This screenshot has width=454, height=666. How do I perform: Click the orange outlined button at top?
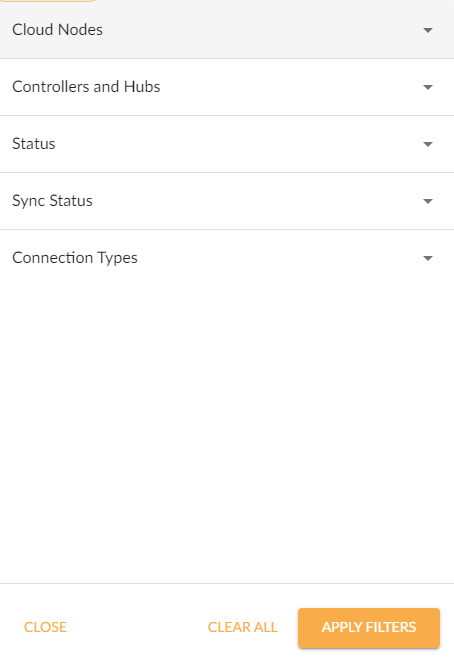[48, 1]
